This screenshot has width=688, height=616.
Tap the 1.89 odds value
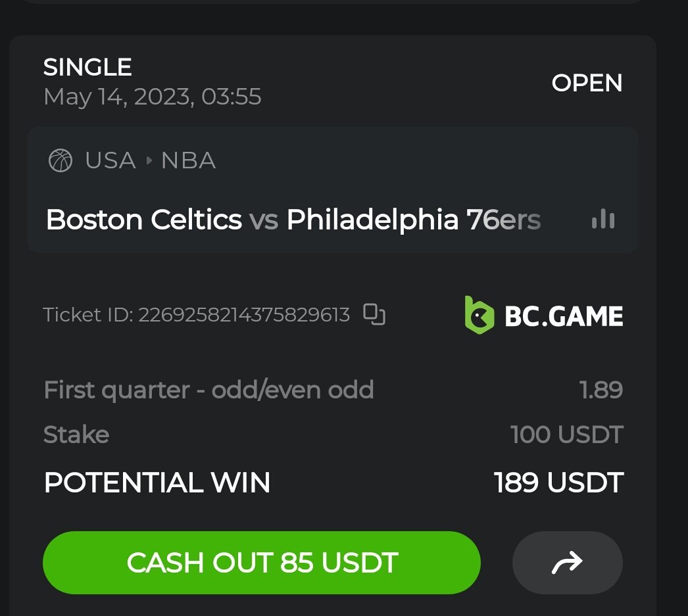pyautogui.click(x=601, y=390)
